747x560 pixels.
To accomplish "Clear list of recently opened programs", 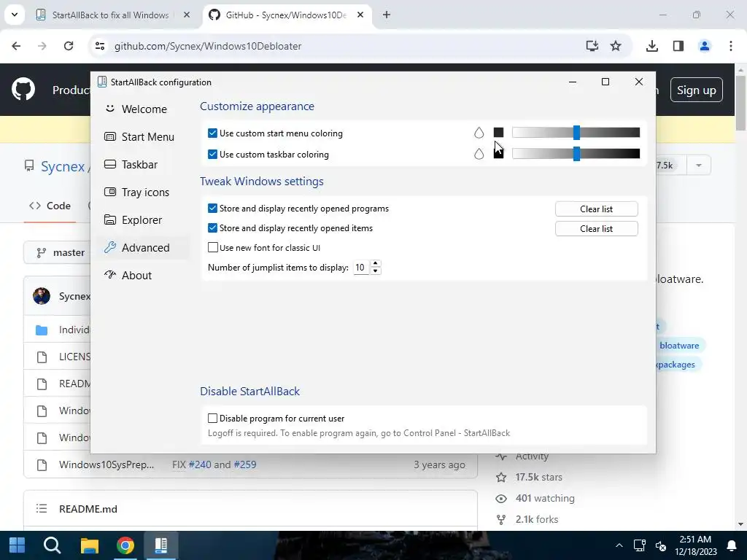I will coord(596,209).
